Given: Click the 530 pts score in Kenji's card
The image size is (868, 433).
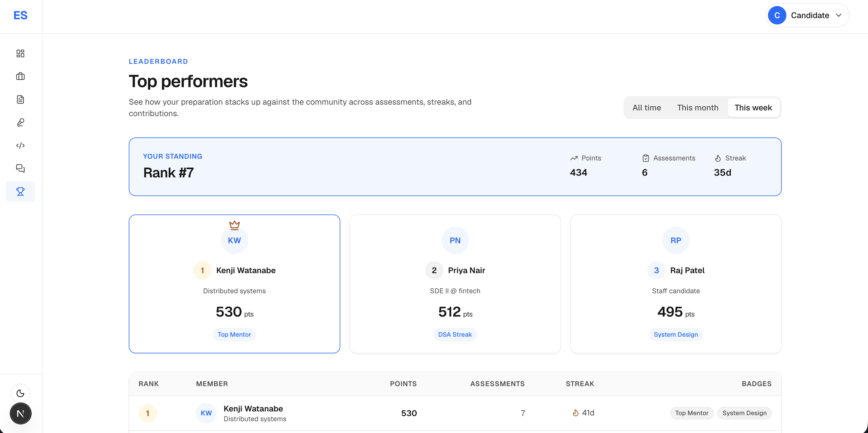Looking at the screenshot, I should tap(234, 312).
